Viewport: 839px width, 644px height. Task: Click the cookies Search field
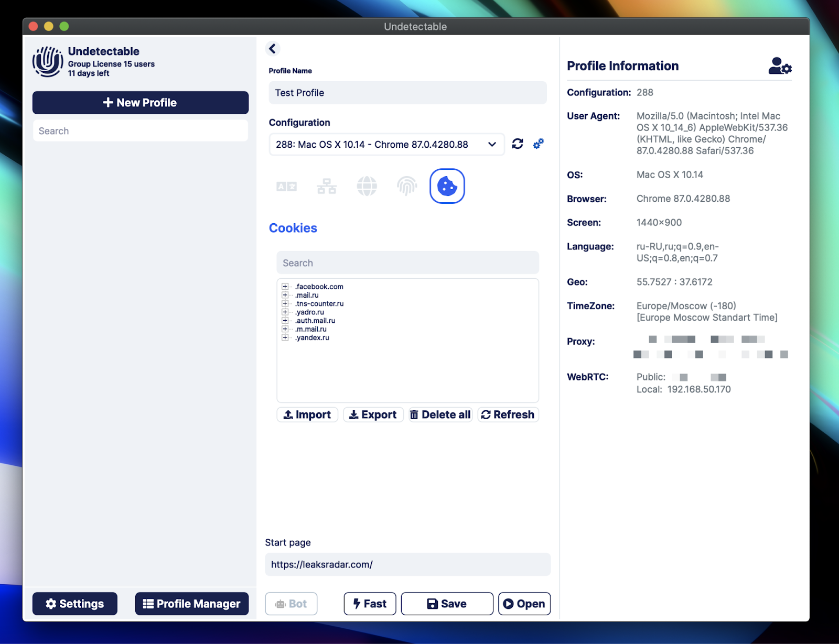point(408,263)
